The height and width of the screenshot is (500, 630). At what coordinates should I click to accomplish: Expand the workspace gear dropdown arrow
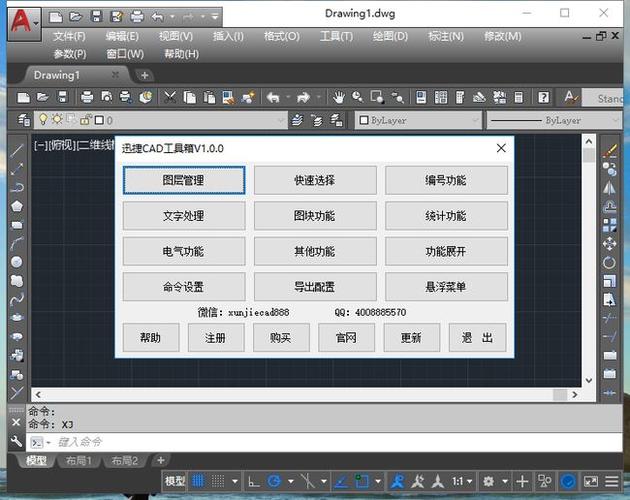pyautogui.click(x=505, y=481)
